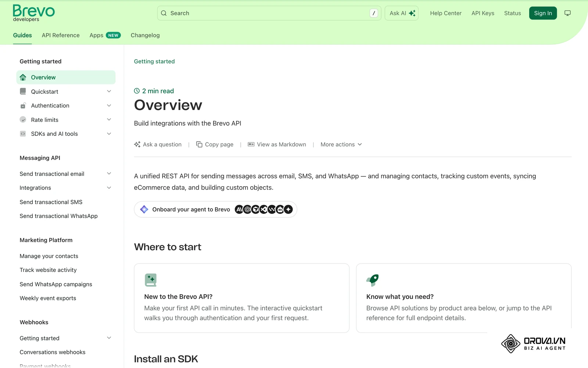This screenshot has width=588, height=368.
Task: Expand Send transactional email chevron
Action: coord(109,174)
